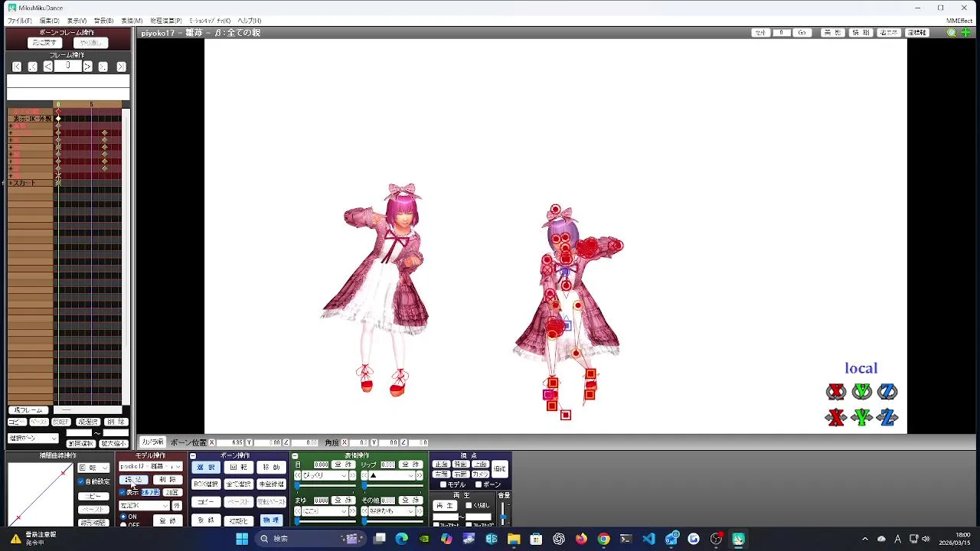Open the 背景(B) menu
Viewport: 980px width, 551px height.
(x=103, y=21)
